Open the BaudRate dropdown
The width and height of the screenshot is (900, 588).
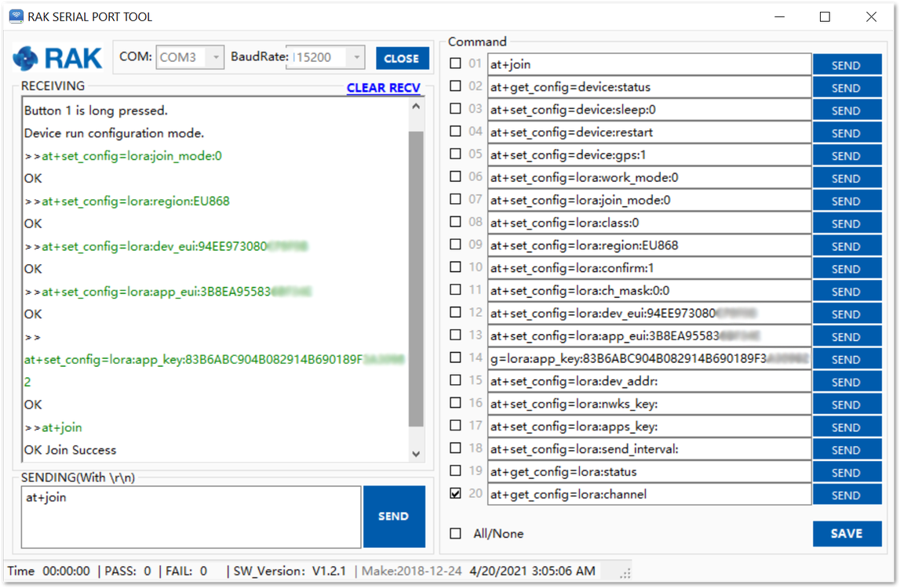356,57
